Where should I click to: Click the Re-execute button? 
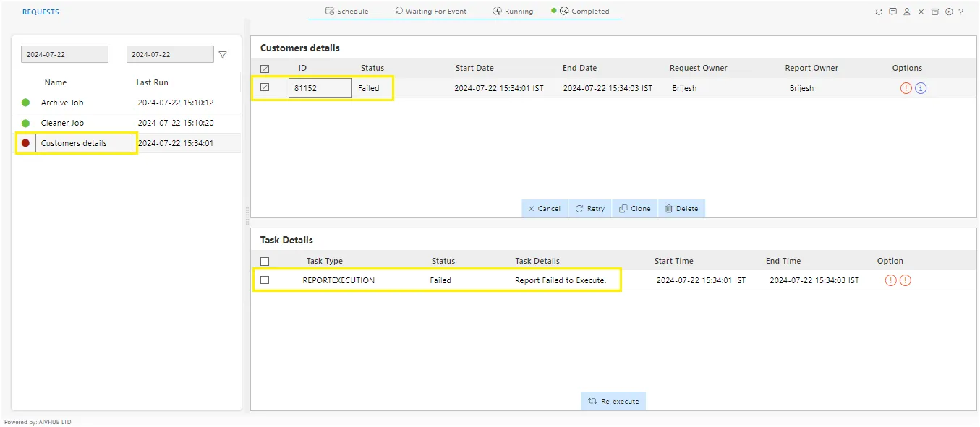613,401
